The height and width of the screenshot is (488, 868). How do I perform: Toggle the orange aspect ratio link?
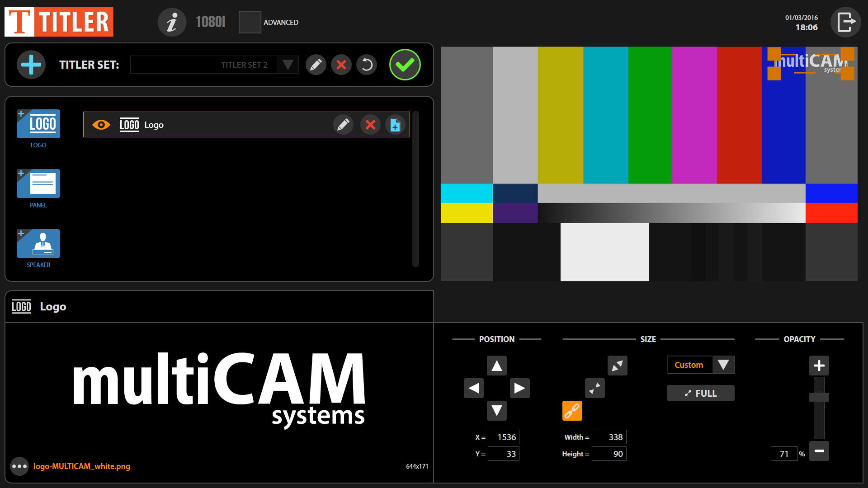point(572,411)
